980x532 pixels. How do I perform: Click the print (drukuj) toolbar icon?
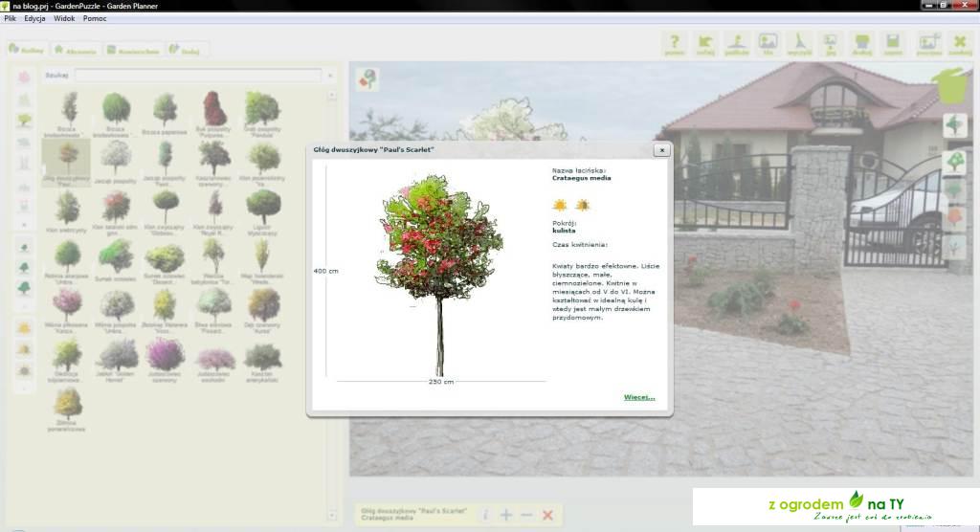click(x=862, y=43)
